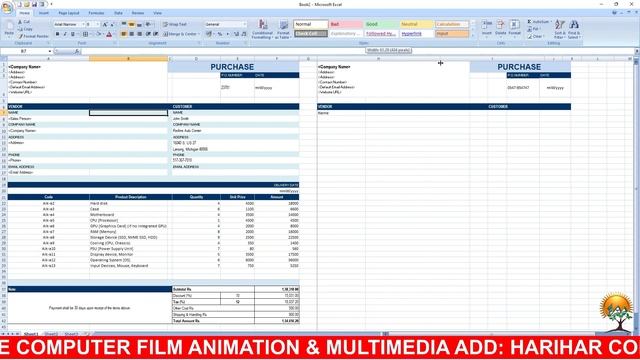
Task: Click Decrease Decimal icon
Action: [244, 34]
